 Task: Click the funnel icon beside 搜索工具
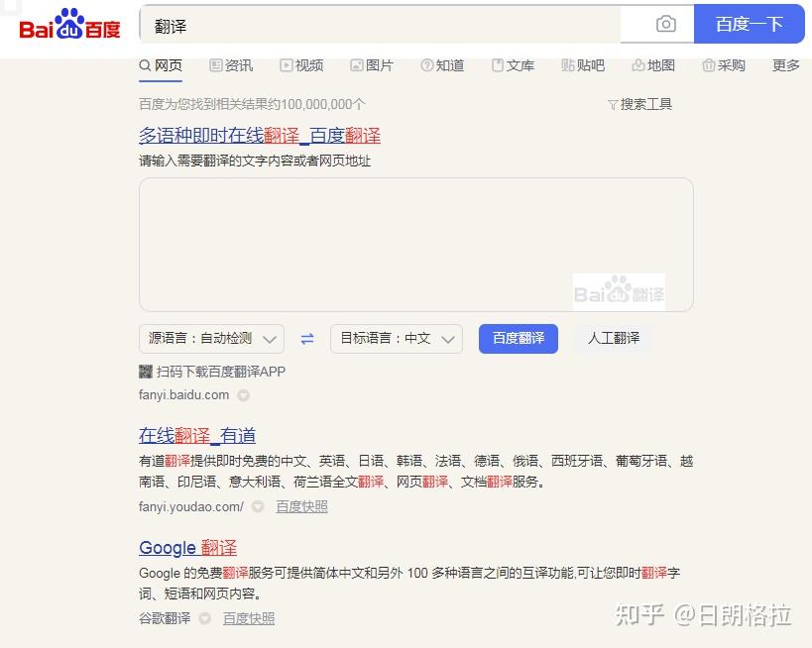pos(613,105)
